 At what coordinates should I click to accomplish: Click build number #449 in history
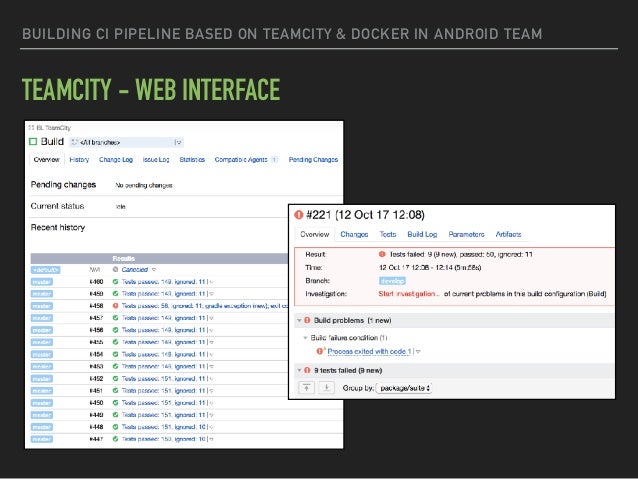(x=96, y=415)
